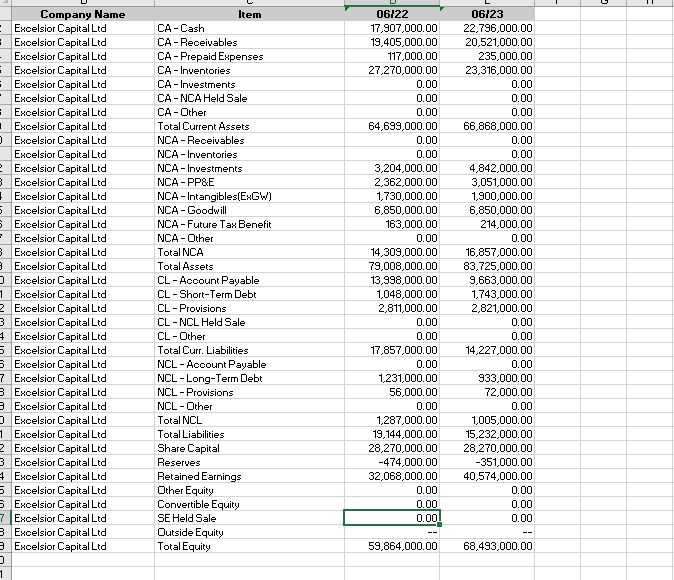Click the 13,998,000.00 account payable value
The width and height of the screenshot is (674, 580).
(x=392, y=280)
